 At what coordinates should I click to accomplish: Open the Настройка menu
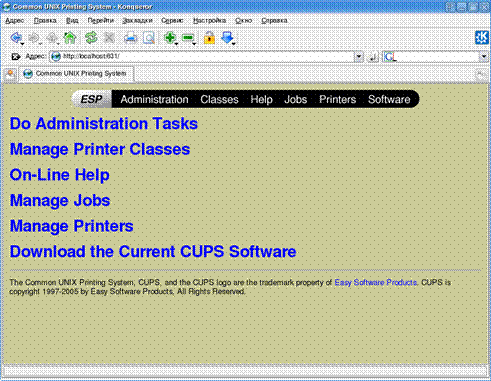209,21
